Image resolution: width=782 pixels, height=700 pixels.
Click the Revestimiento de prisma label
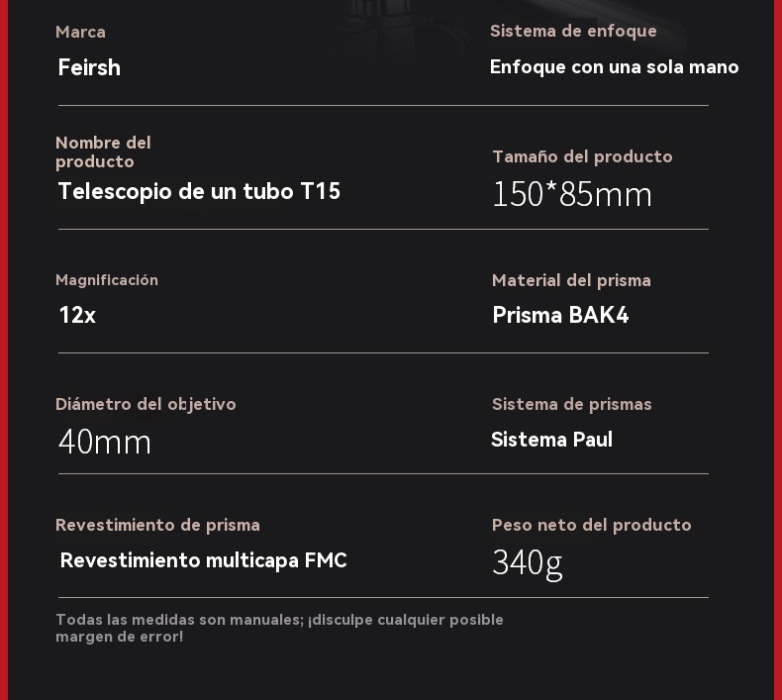tap(157, 525)
